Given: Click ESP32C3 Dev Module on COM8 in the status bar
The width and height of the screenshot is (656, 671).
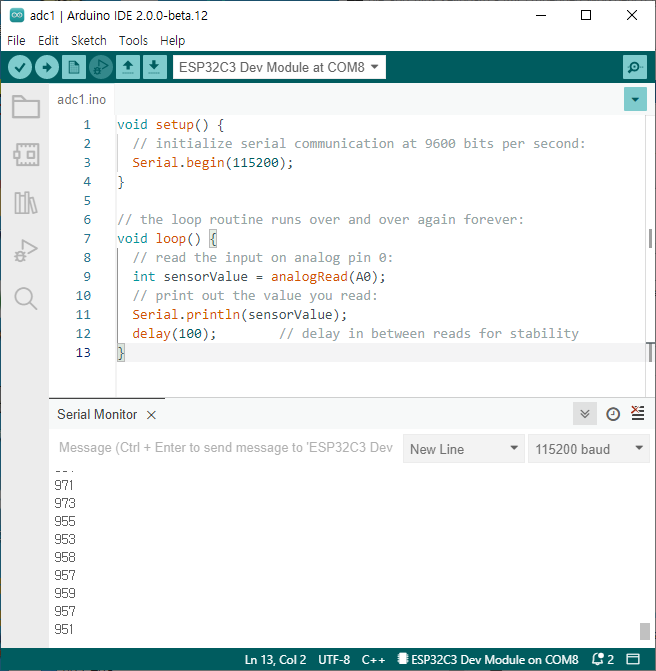Looking at the screenshot, I should pos(488,659).
